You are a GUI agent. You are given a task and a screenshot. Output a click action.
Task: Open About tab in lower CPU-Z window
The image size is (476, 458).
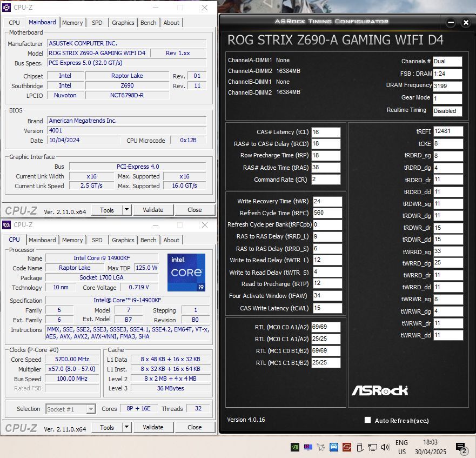(x=171, y=240)
